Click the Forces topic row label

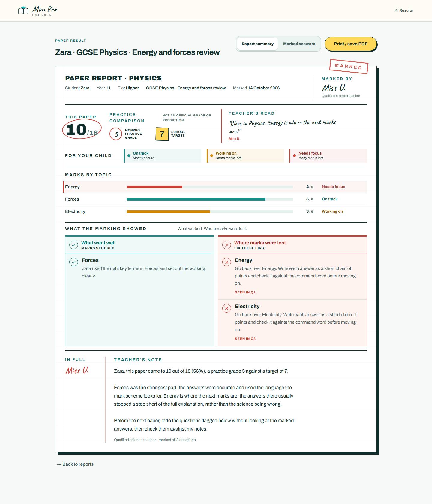pyautogui.click(x=72, y=199)
